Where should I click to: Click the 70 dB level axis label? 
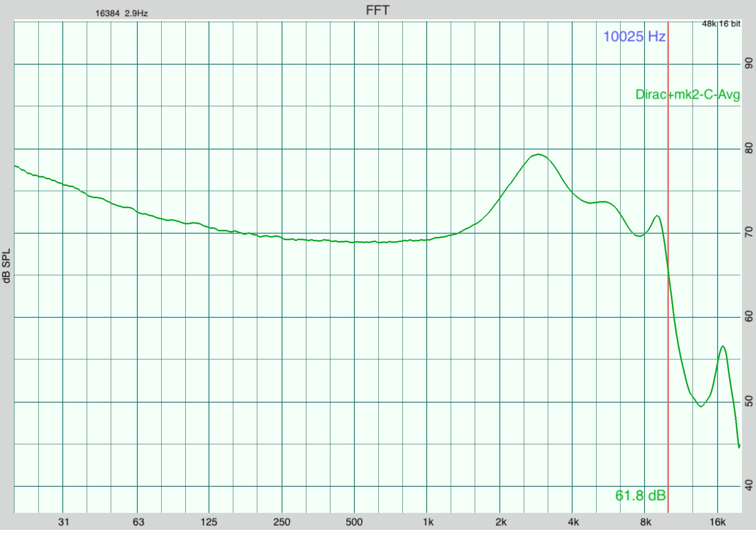[x=749, y=232]
